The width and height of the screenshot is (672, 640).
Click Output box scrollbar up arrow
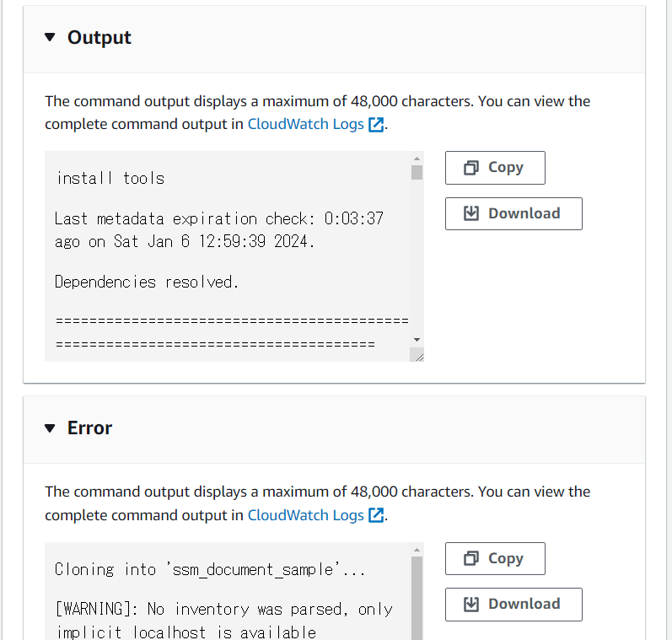(x=417, y=159)
